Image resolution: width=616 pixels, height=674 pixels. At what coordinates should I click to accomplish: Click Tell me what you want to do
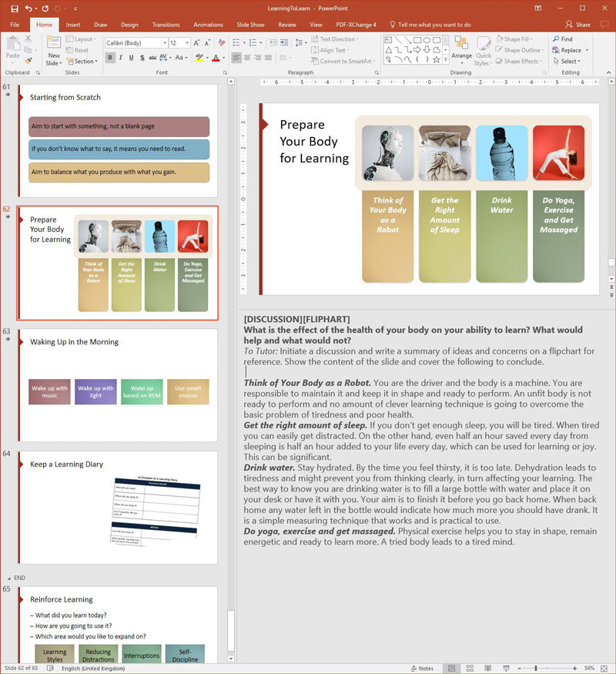tap(430, 25)
